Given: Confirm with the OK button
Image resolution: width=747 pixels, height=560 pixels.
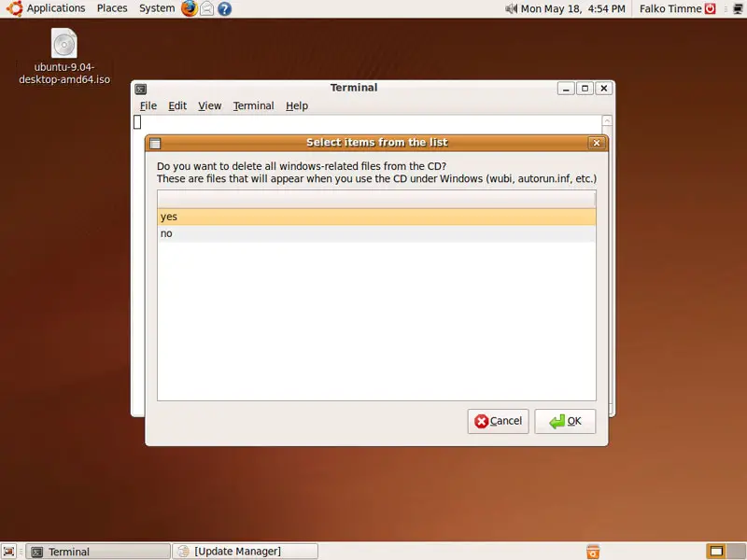Looking at the screenshot, I should (565, 421).
